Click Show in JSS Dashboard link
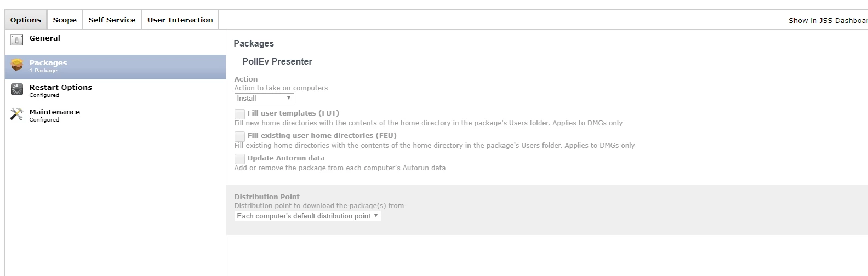Screen dimensions: 868x276 click(x=828, y=20)
